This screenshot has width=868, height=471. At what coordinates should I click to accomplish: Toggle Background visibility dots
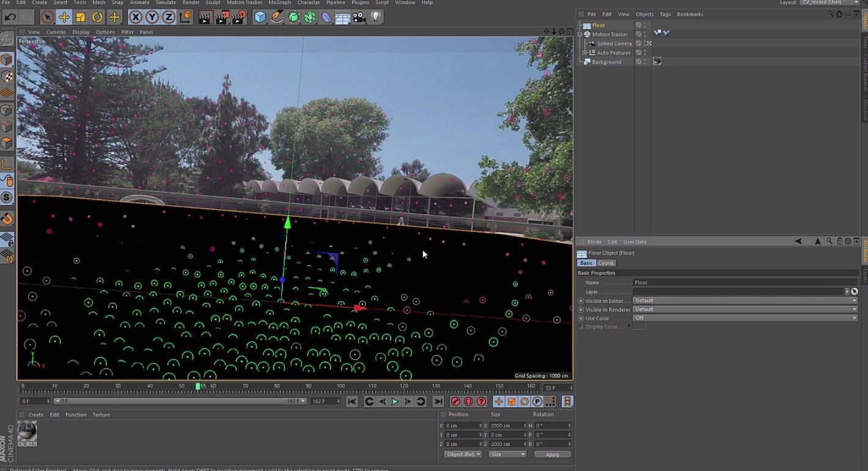[645, 62]
